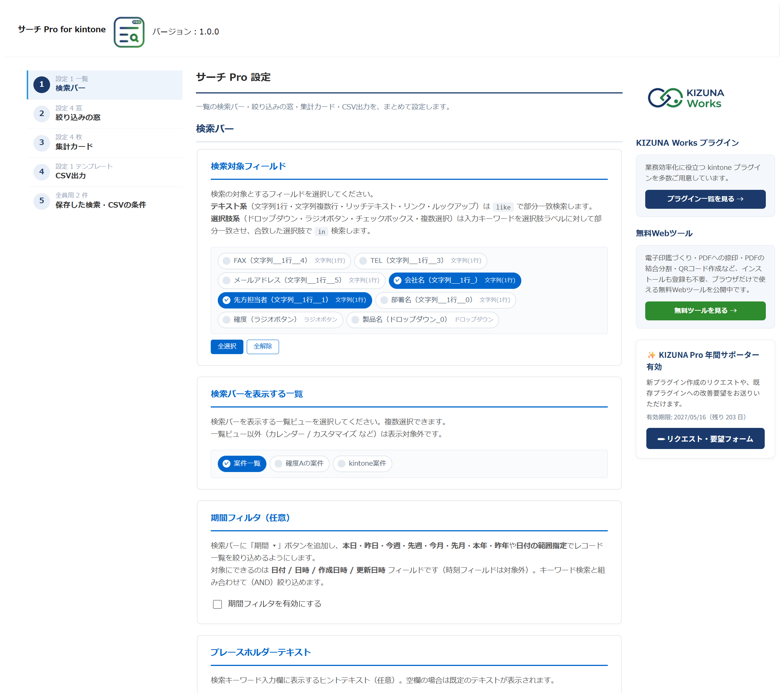The height and width of the screenshot is (693, 784).
Task: Click the 全選択 button
Action: coord(227,346)
